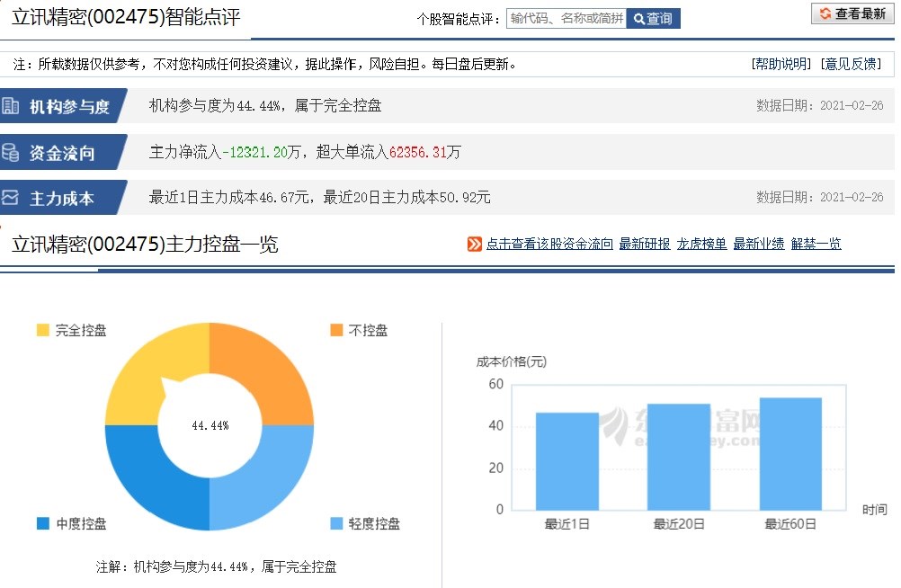Click the 成本价格(元) axis title

click(512, 361)
